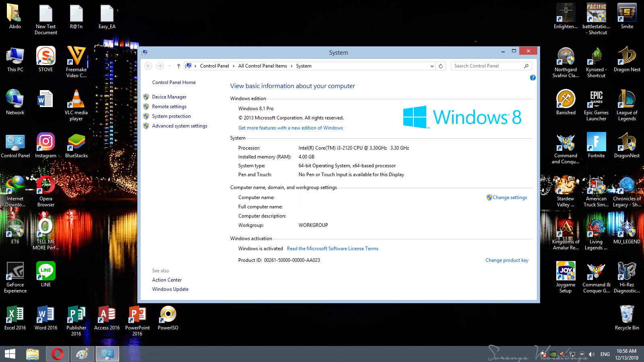Image resolution: width=644 pixels, height=362 pixels.
Task: Click the Forward arrow in System window
Action: coord(160,66)
